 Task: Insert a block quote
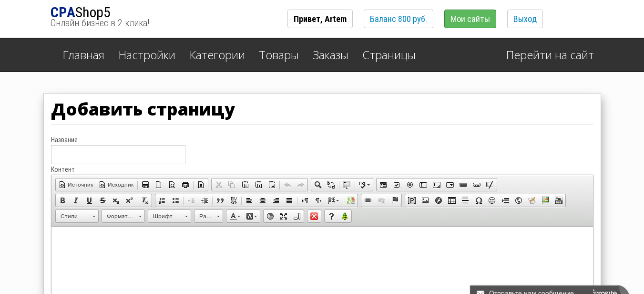220,200
